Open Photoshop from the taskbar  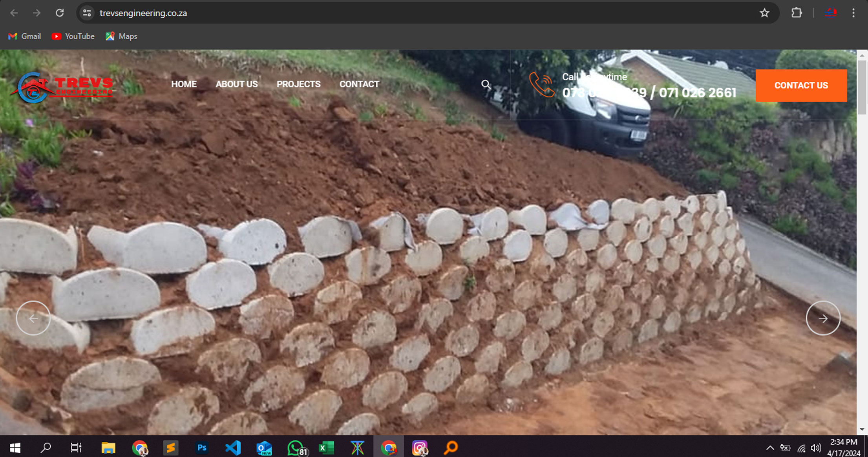tap(202, 448)
